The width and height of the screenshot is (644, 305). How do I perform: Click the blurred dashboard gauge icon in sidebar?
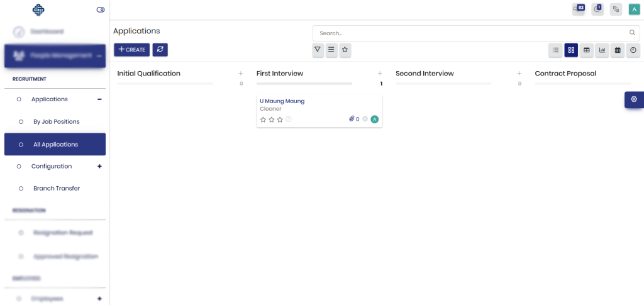pos(19,31)
